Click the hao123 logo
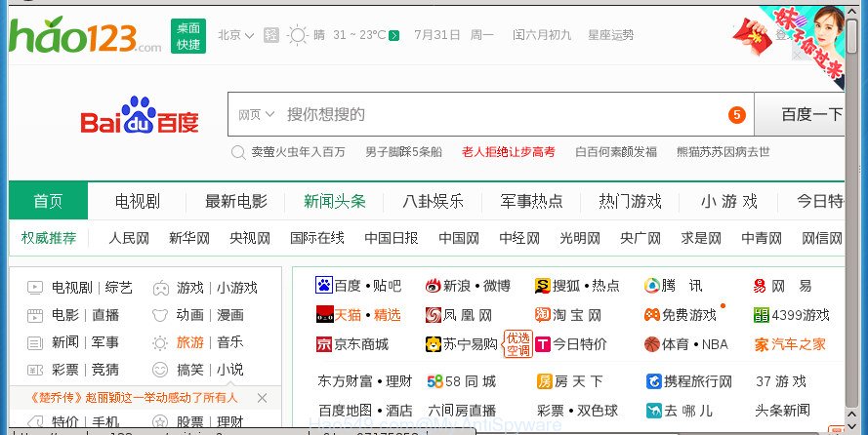Viewport: 868px width, 435px height. pos(85,35)
